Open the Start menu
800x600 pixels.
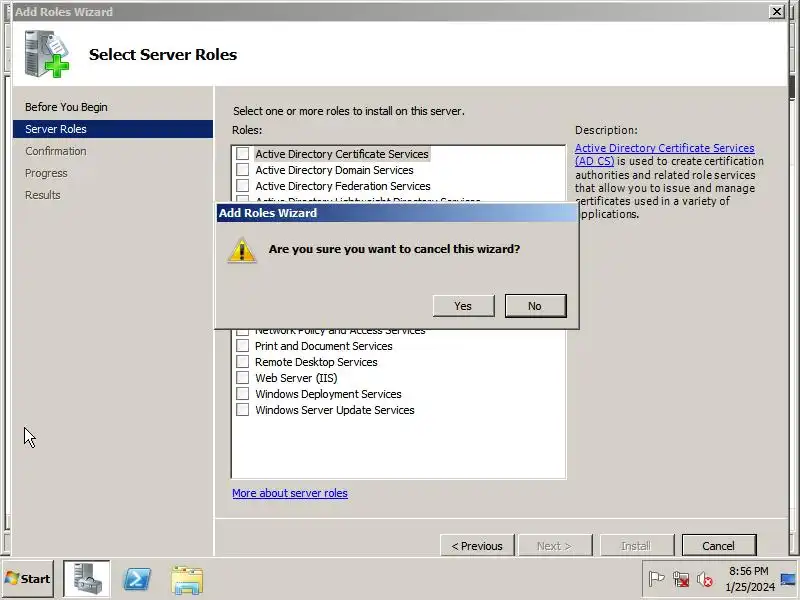click(x=28, y=579)
